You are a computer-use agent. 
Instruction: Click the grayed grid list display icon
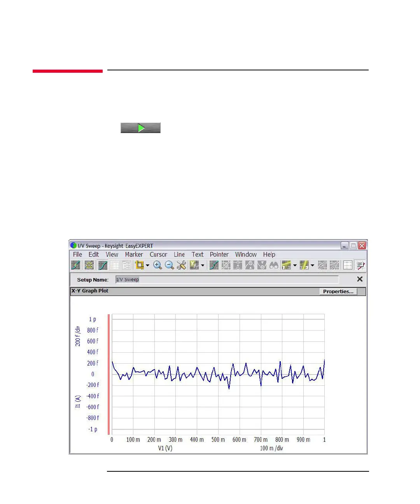pos(114,265)
